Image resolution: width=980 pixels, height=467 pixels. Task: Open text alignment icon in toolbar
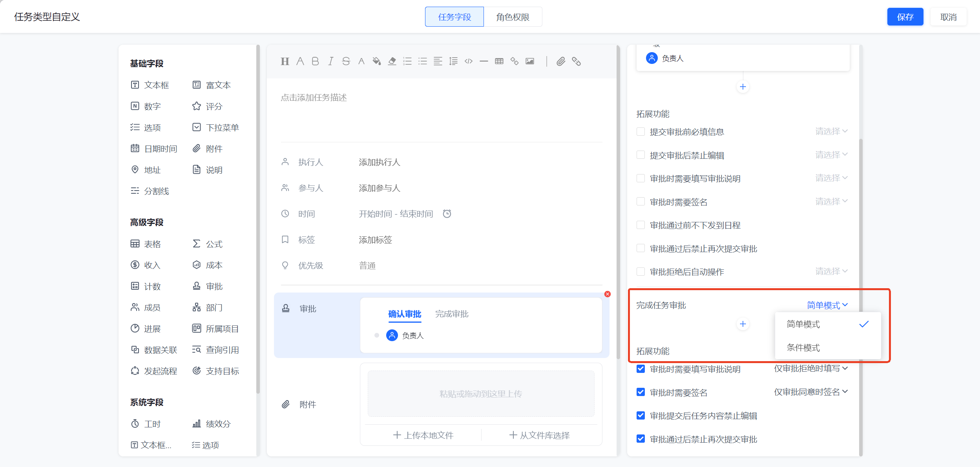click(x=438, y=61)
